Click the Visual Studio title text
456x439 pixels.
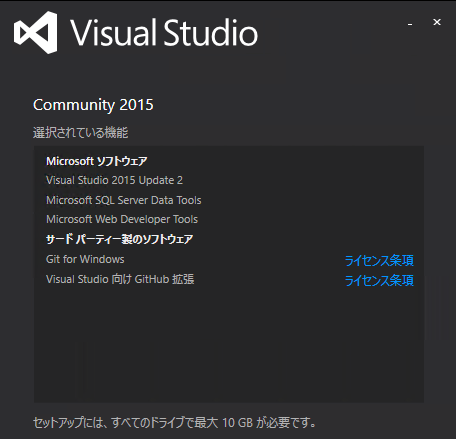coord(164,32)
